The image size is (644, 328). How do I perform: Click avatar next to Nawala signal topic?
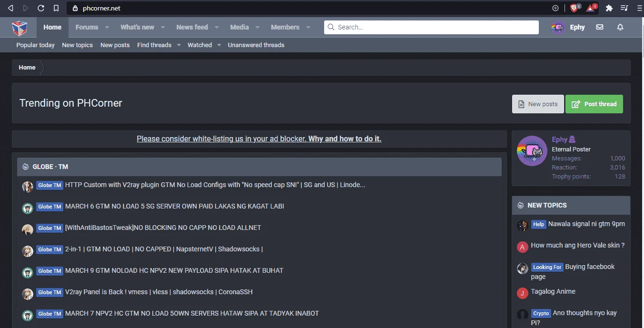[523, 226]
